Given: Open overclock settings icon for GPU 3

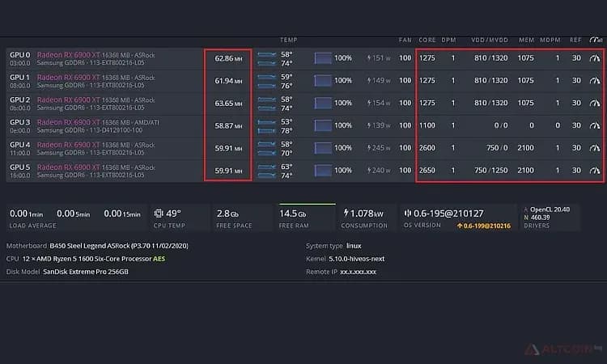Looking at the screenshot, I should coord(595,125).
